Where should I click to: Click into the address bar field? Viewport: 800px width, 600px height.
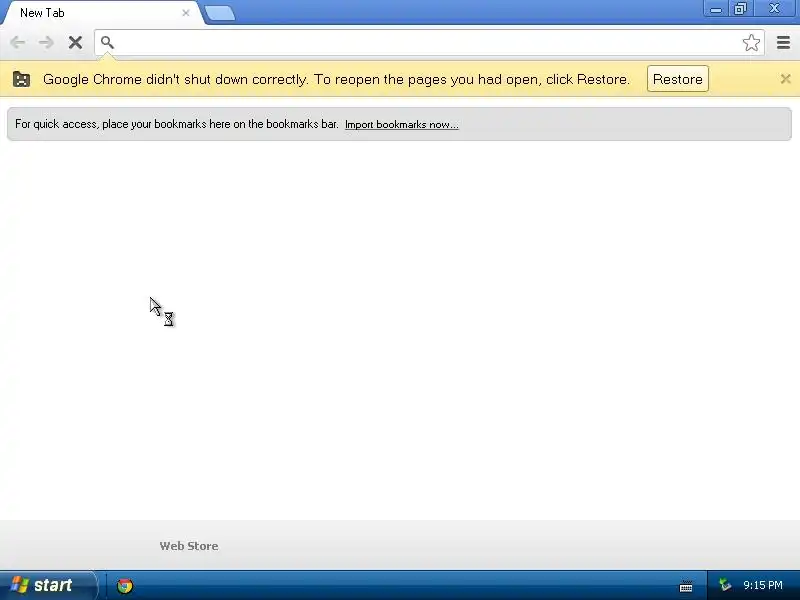429,42
